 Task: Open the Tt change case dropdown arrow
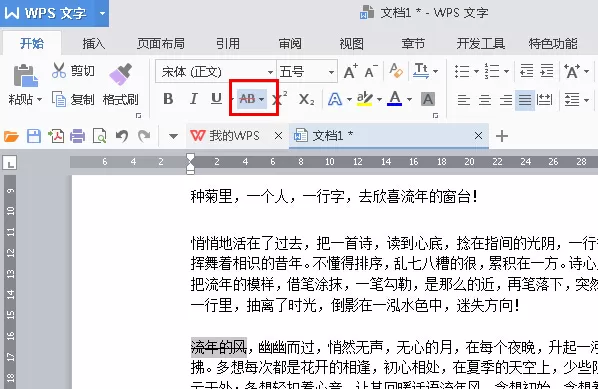coord(436,71)
